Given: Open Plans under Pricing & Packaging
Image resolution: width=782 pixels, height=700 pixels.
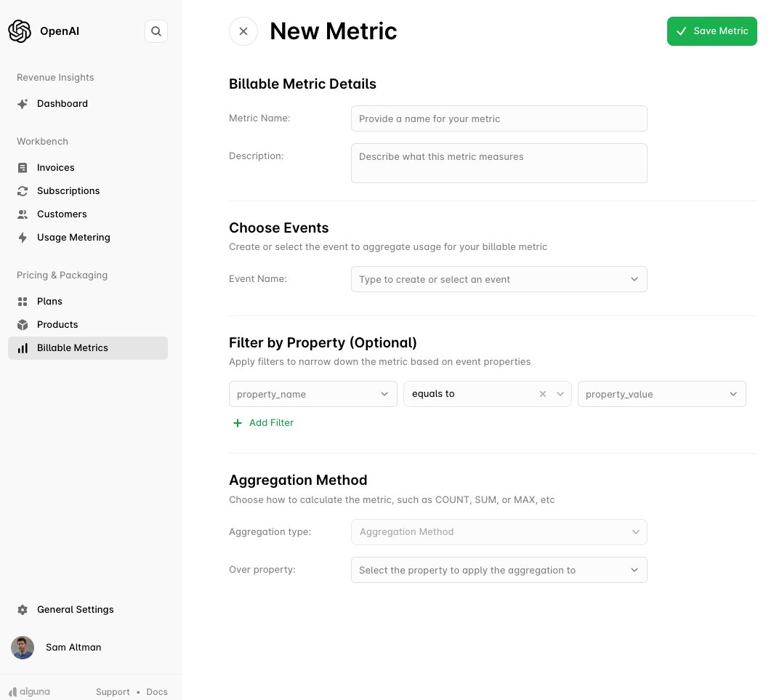Looking at the screenshot, I should 49,302.
